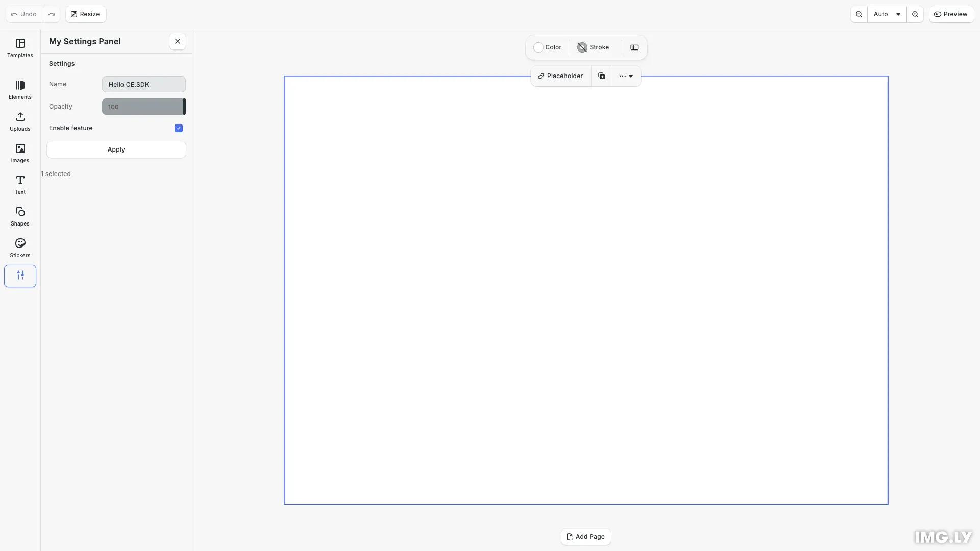
Task: Open the Images panel
Action: pyautogui.click(x=20, y=153)
